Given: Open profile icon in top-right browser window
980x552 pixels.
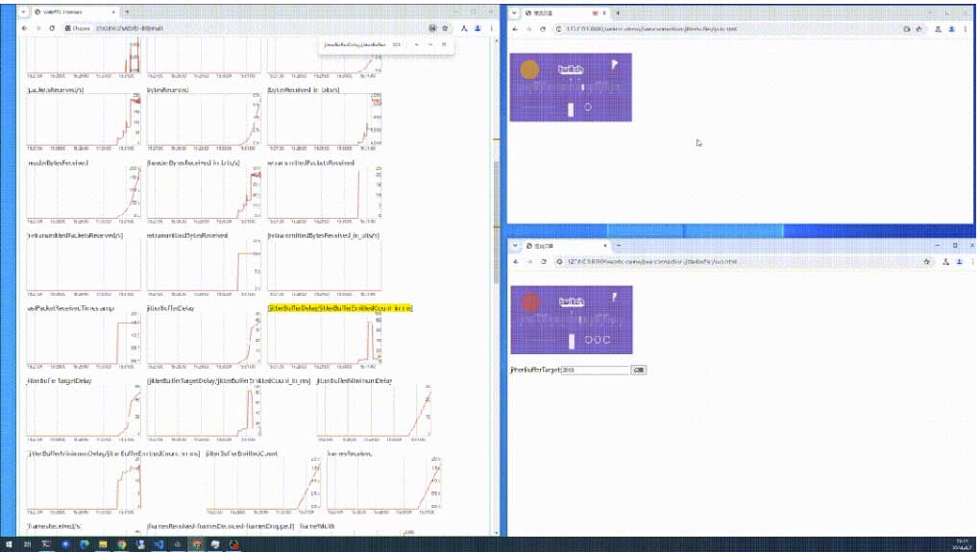Looking at the screenshot, I should (x=951, y=29).
